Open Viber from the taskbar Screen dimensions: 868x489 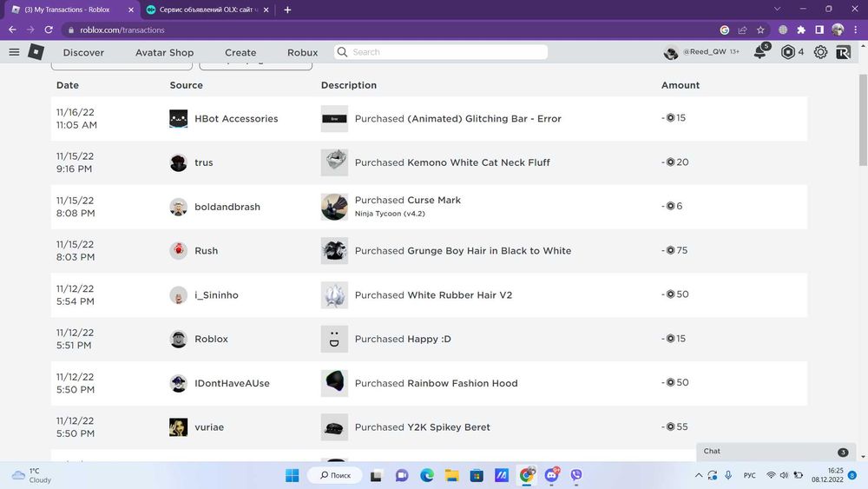tap(576, 475)
